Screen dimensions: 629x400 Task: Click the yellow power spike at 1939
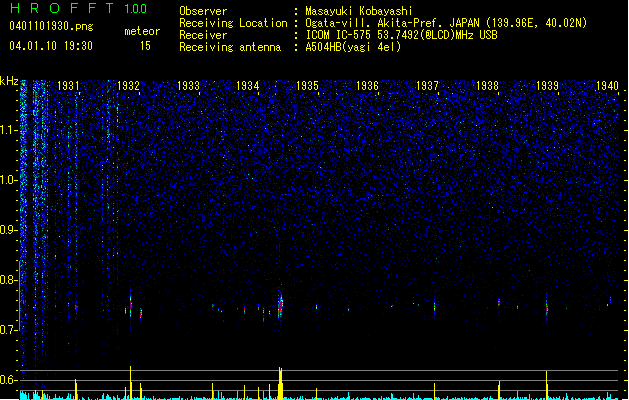click(x=546, y=385)
